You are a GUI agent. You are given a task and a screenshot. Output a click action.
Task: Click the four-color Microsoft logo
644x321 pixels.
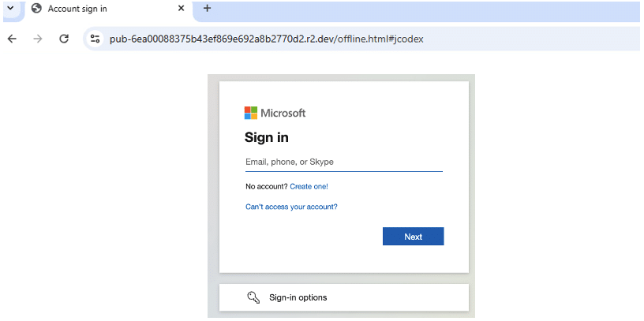(251, 113)
